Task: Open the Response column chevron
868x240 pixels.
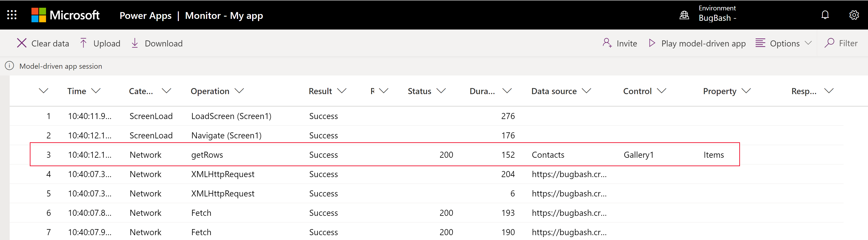Action: 829,91
